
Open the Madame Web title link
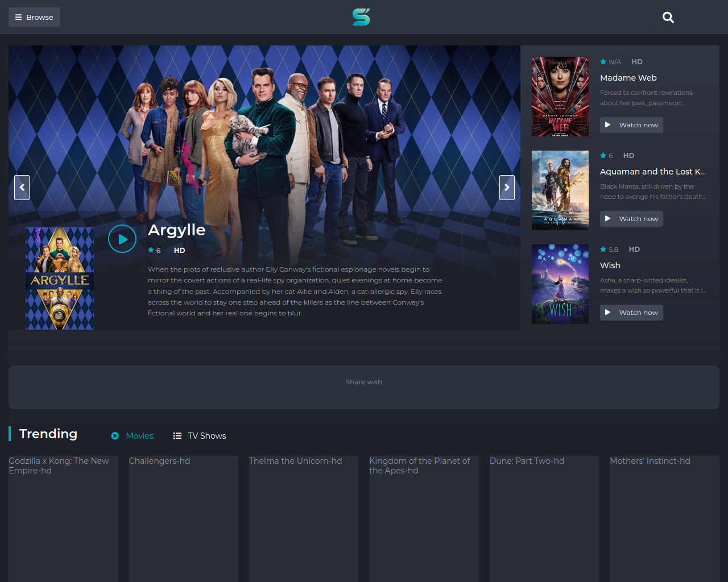click(628, 78)
